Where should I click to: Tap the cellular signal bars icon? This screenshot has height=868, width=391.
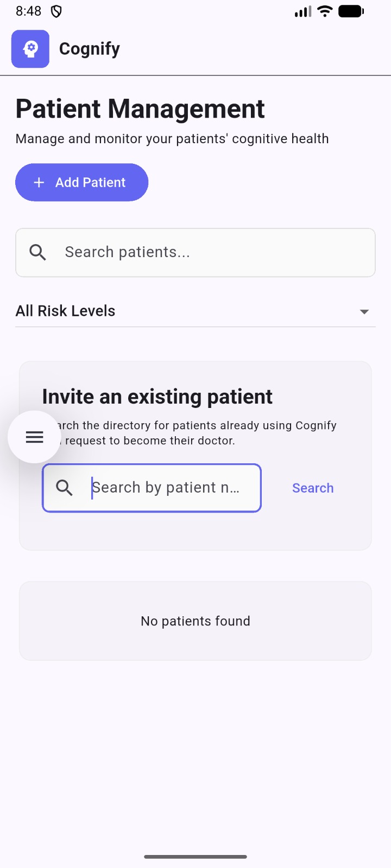[302, 11]
